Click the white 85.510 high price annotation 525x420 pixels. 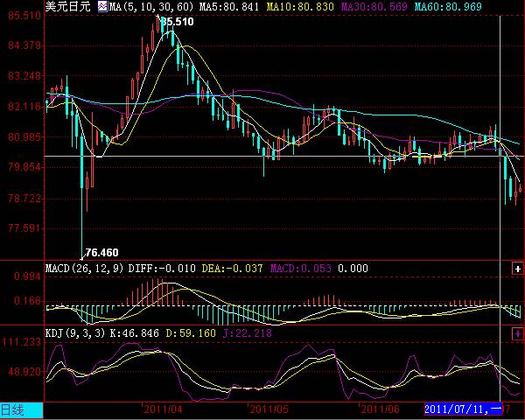[x=178, y=22]
